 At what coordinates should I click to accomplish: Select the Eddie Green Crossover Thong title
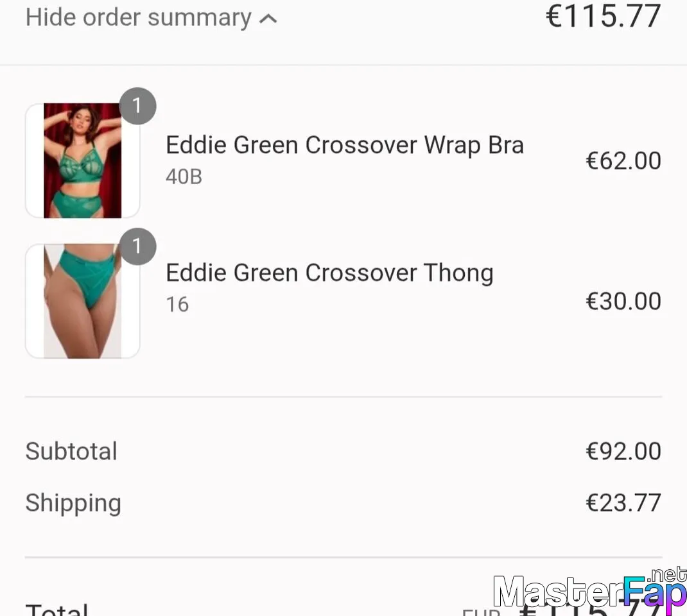[x=329, y=273]
